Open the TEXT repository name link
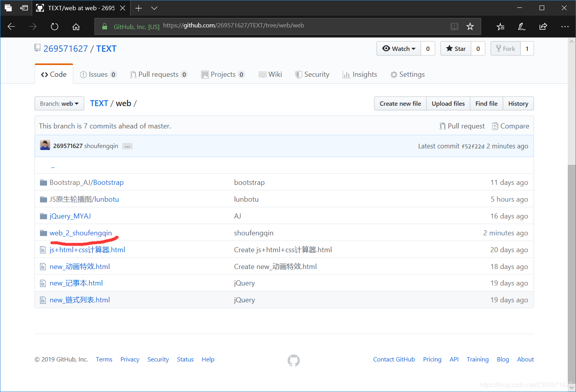The image size is (576, 392). [106, 49]
